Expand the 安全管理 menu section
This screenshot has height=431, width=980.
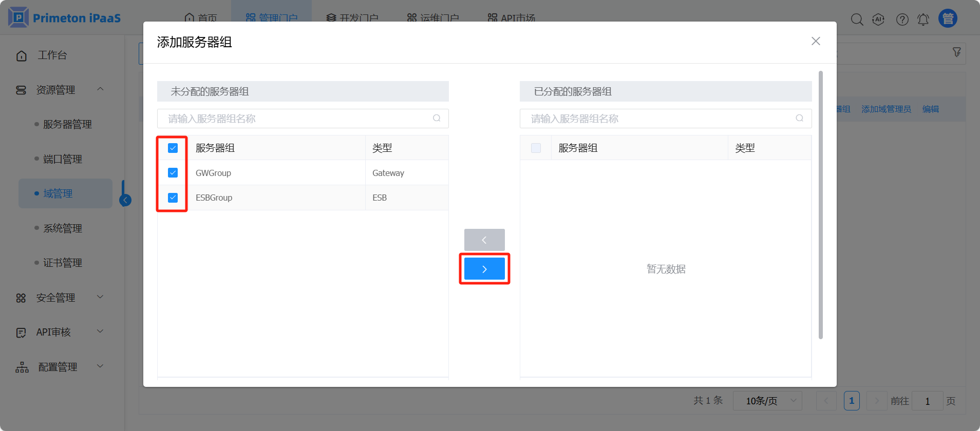coord(101,297)
